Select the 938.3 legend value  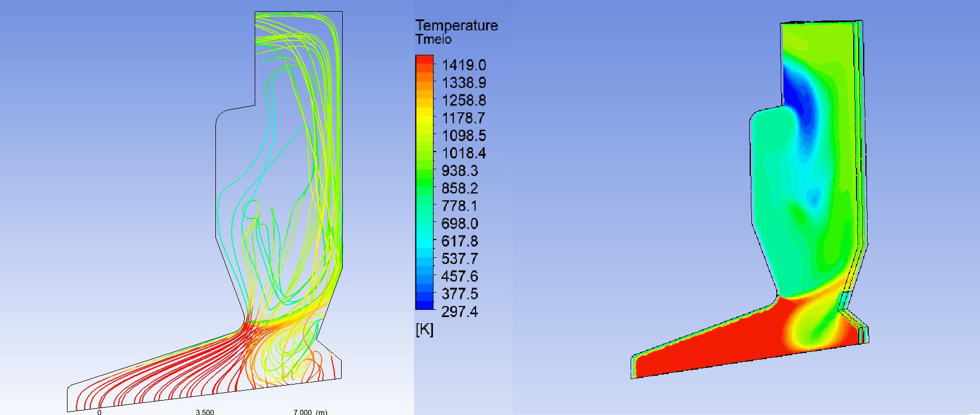(460, 171)
